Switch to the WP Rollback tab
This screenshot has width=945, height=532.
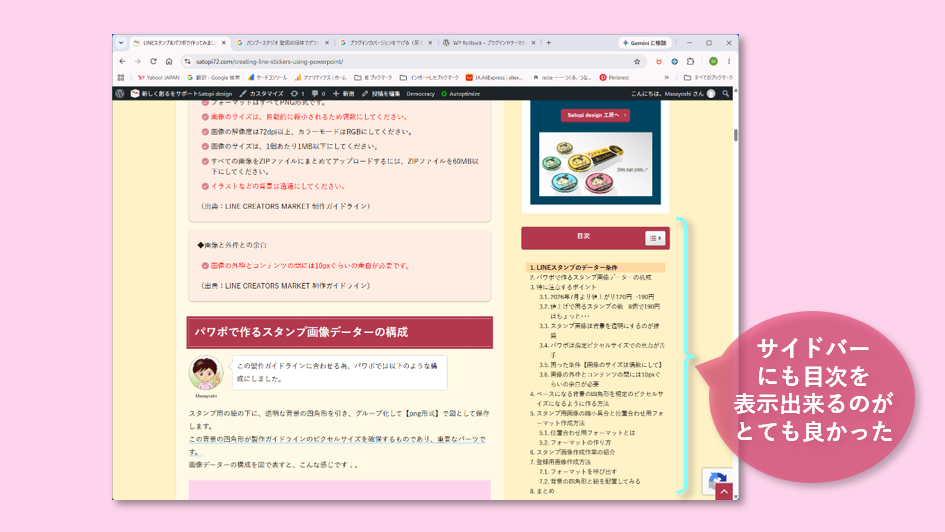coord(489,43)
